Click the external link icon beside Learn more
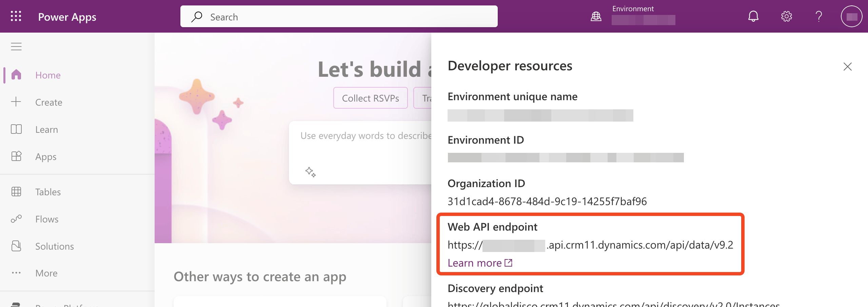The width and height of the screenshot is (868, 307). pos(508,263)
